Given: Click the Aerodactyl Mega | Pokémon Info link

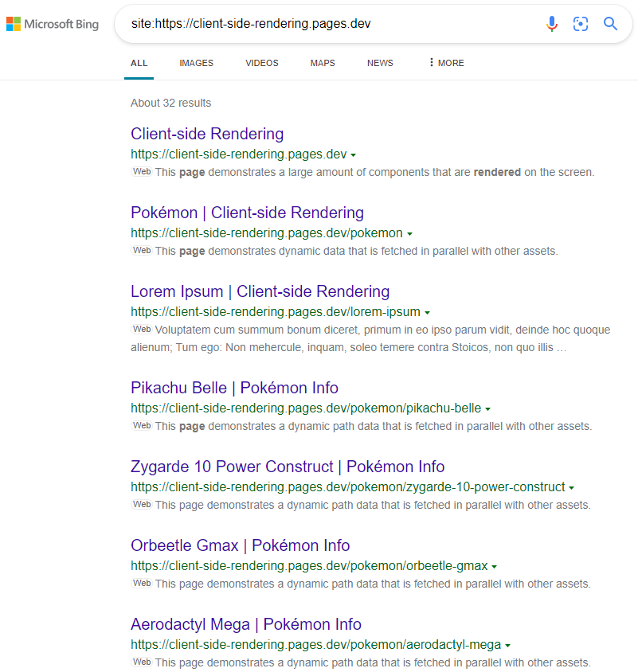Looking at the screenshot, I should tap(247, 624).
